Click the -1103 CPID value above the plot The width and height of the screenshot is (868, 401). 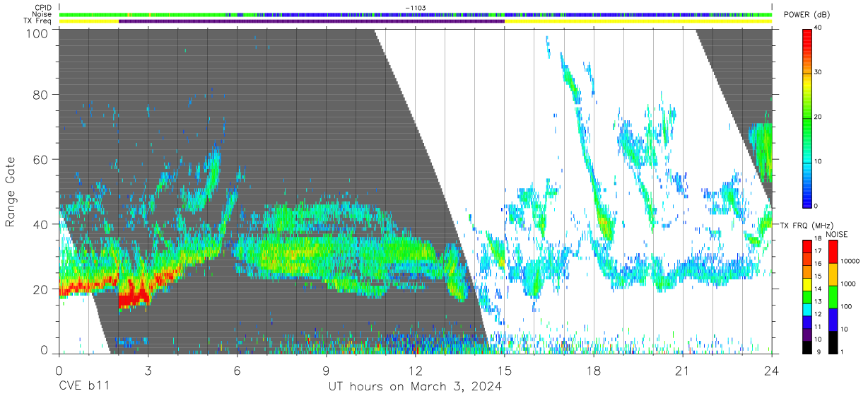[415, 7]
